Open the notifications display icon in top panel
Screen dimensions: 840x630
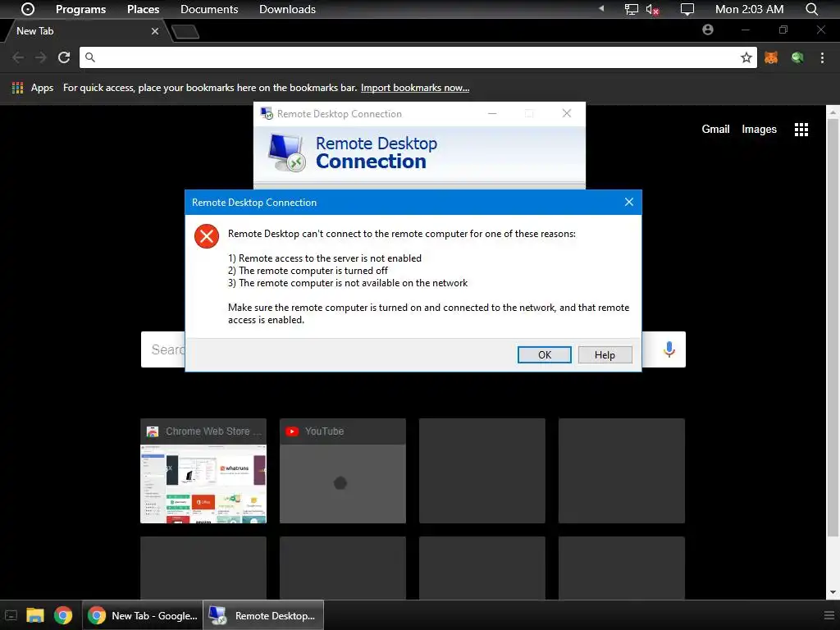coord(687,9)
